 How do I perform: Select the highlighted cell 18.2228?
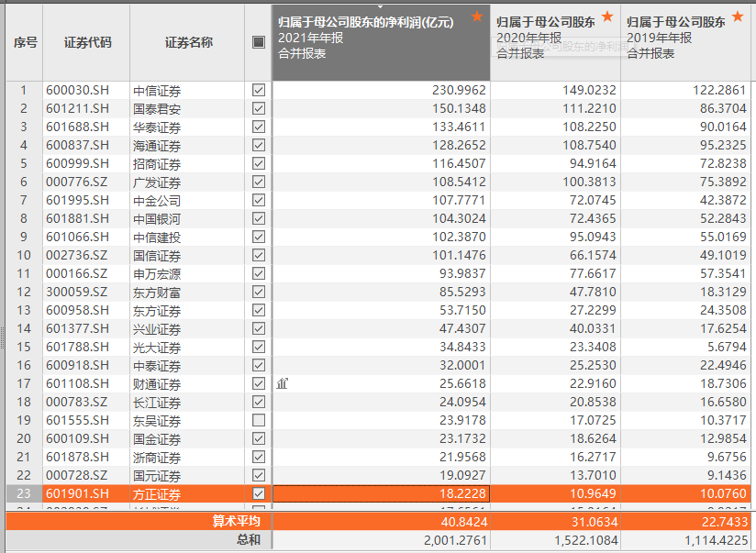tap(382, 493)
